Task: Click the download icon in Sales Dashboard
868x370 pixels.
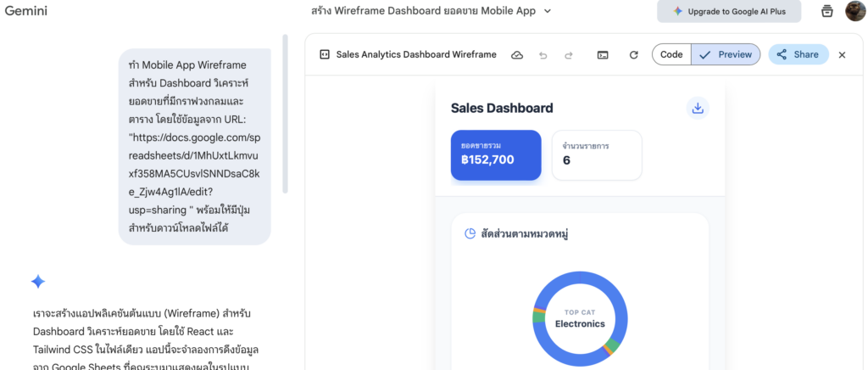Action: pyautogui.click(x=698, y=108)
